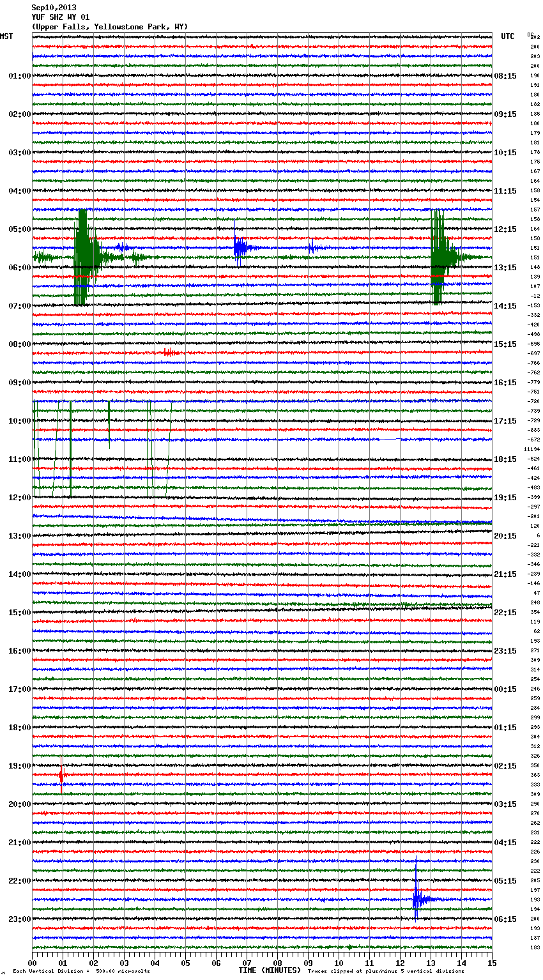
Task: Click minute 03 on the bottom time axis
Action: click(x=125, y=963)
